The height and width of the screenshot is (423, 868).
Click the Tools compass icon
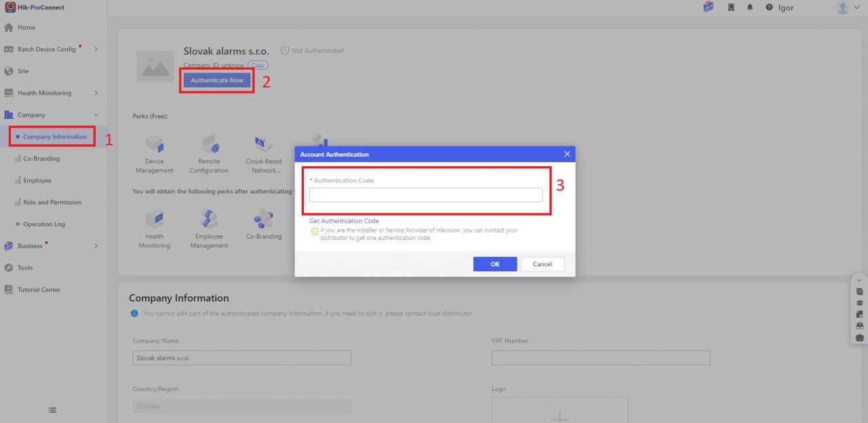9,268
